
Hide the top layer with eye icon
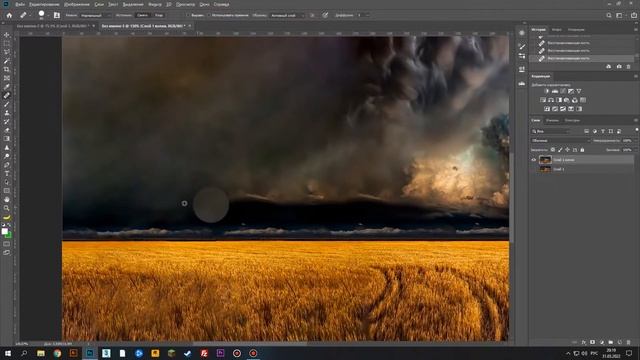coord(533,160)
